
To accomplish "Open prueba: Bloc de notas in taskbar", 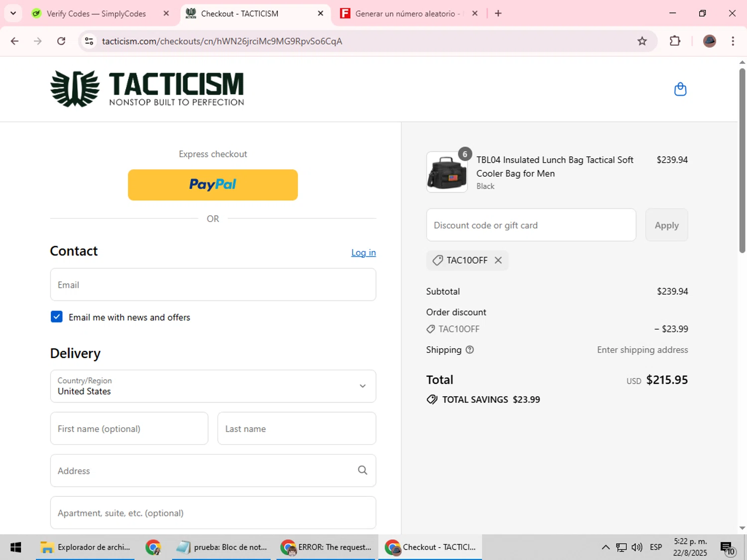I will 222,547.
